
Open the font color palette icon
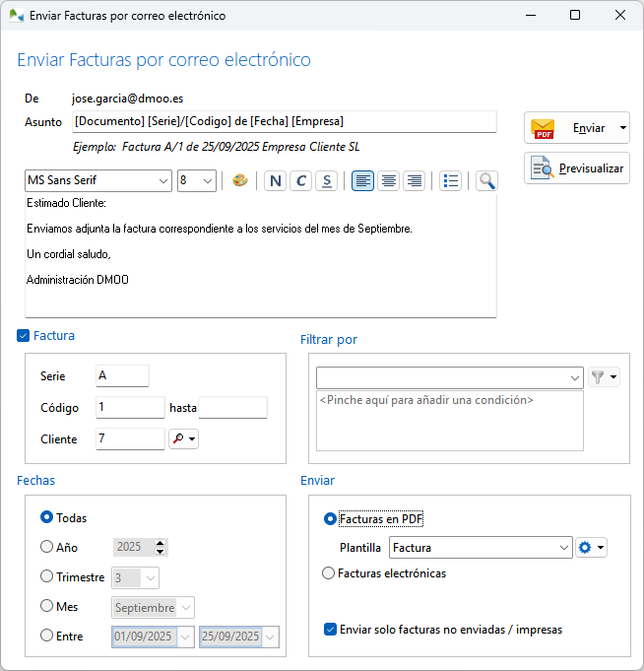(x=239, y=181)
